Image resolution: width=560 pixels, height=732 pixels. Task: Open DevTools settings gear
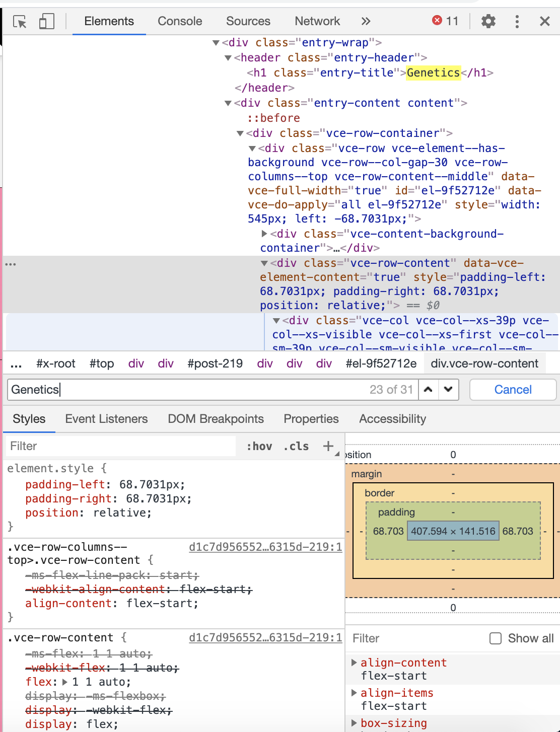point(488,21)
